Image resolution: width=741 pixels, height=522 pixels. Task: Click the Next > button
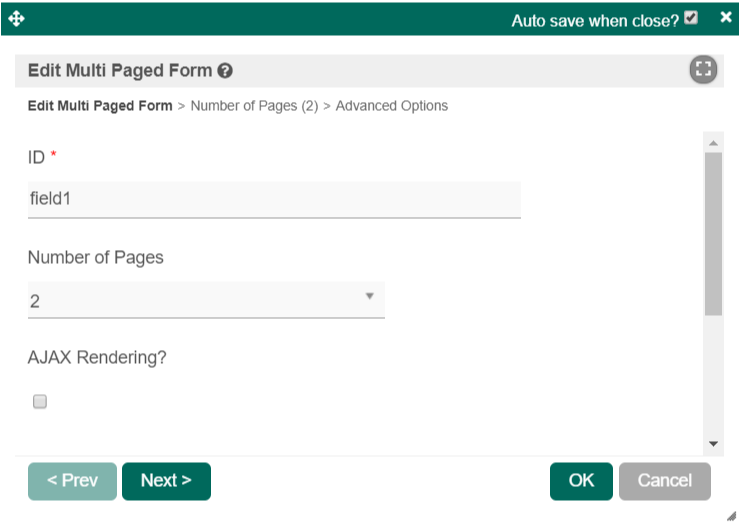(166, 481)
